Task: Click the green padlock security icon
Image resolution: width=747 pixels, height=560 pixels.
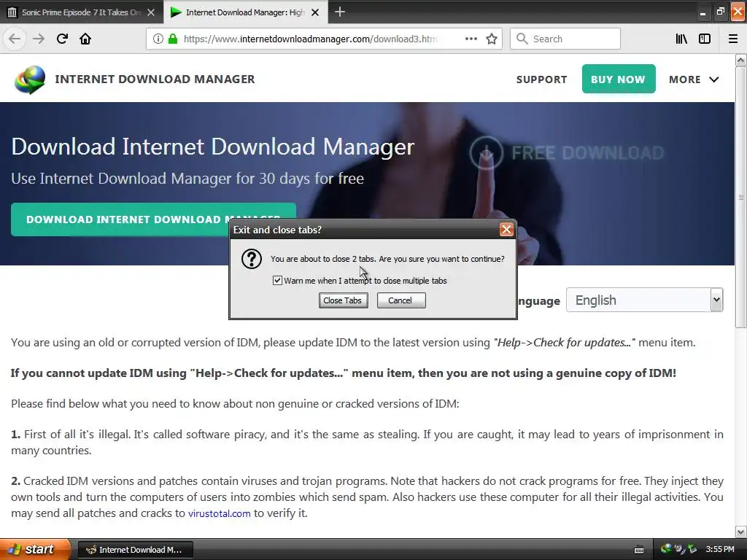Action: [173, 39]
